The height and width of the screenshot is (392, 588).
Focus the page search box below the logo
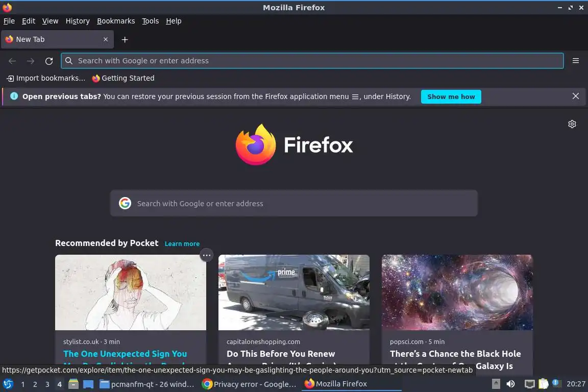(294, 203)
